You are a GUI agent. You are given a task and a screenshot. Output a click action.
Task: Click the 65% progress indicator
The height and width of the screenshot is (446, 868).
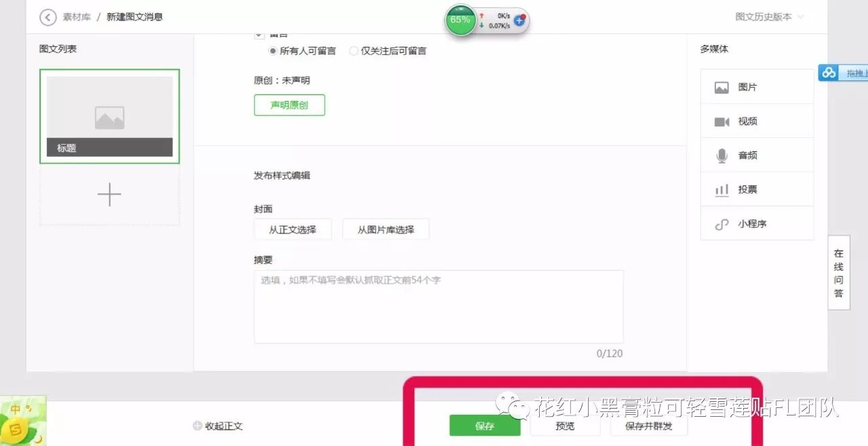pos(460,20)
